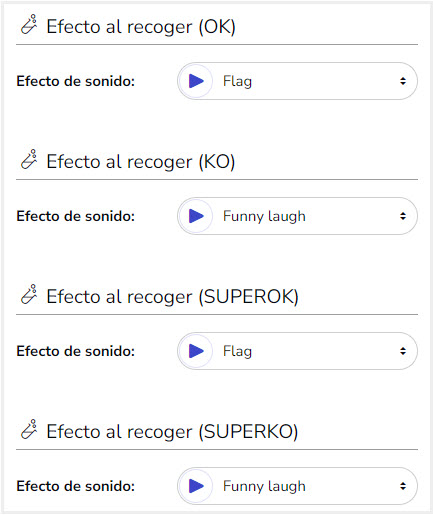This screenshot has width=433, height=515.
Task: Select the Efecto al recoger (OK) heading
Action: point(141,27)
